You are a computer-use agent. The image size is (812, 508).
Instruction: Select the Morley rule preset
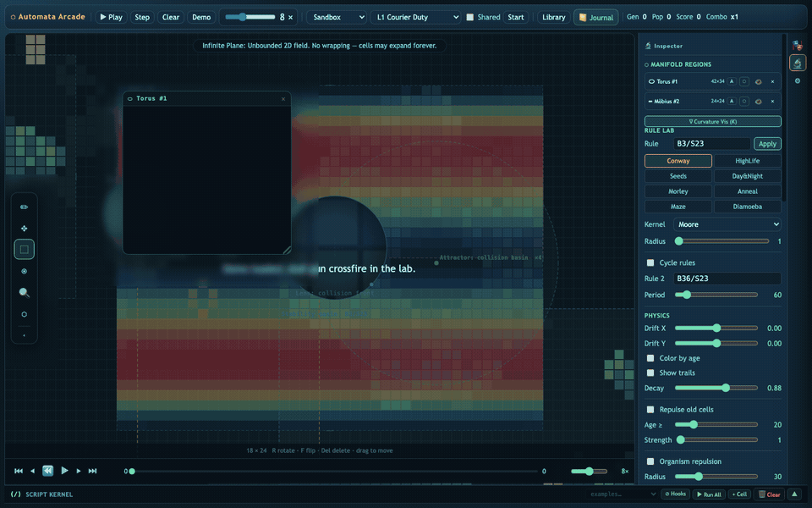[678, 191]
